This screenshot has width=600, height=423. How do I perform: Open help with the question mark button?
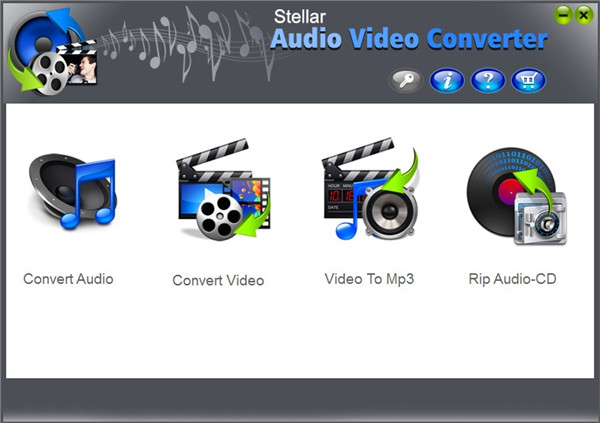coord(488,81)
